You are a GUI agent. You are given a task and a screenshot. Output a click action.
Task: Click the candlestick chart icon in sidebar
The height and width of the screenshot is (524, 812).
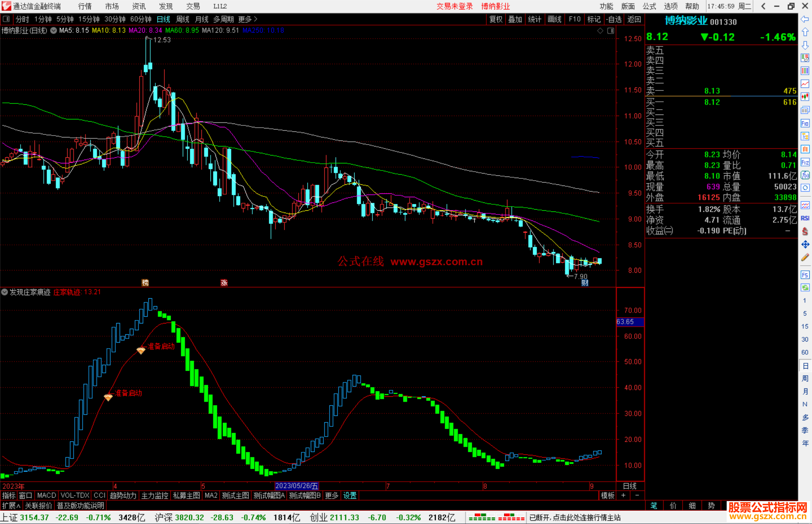805,97
